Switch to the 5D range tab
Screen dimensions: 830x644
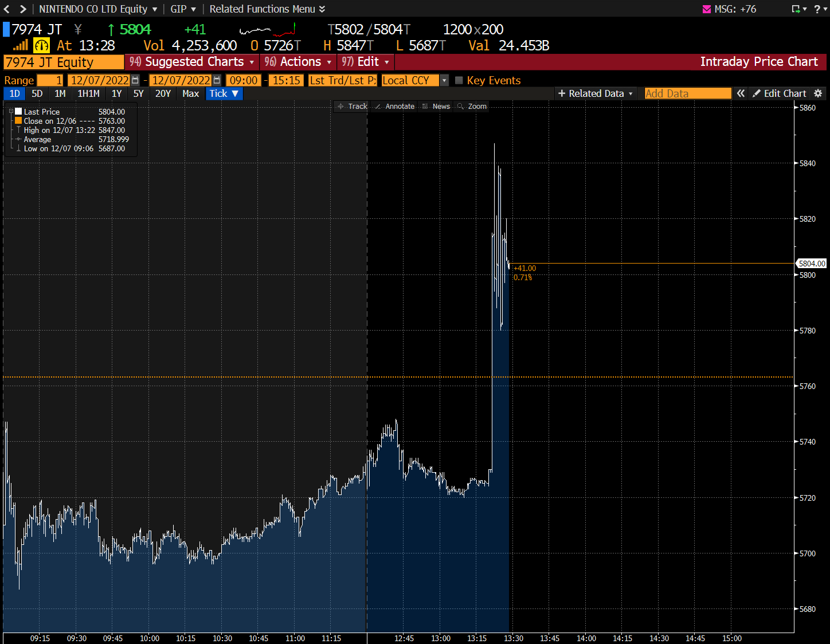pyautogui.click(x=37, y=93)
